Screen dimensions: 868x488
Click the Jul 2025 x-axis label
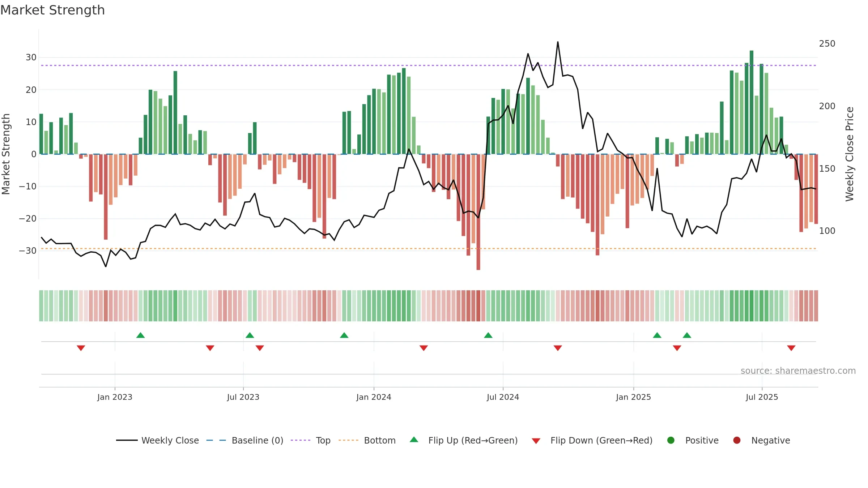tap(762, 397)
